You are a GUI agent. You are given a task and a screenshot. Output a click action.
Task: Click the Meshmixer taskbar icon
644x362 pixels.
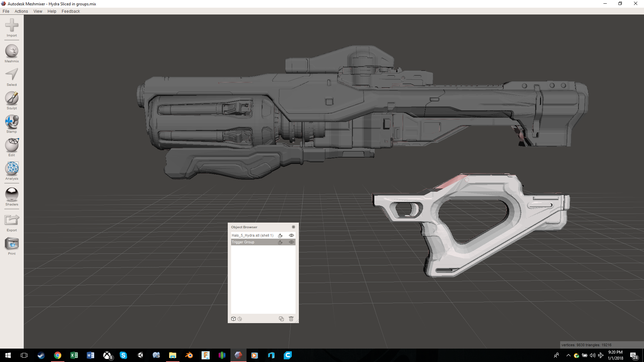[x=238, y=355]
